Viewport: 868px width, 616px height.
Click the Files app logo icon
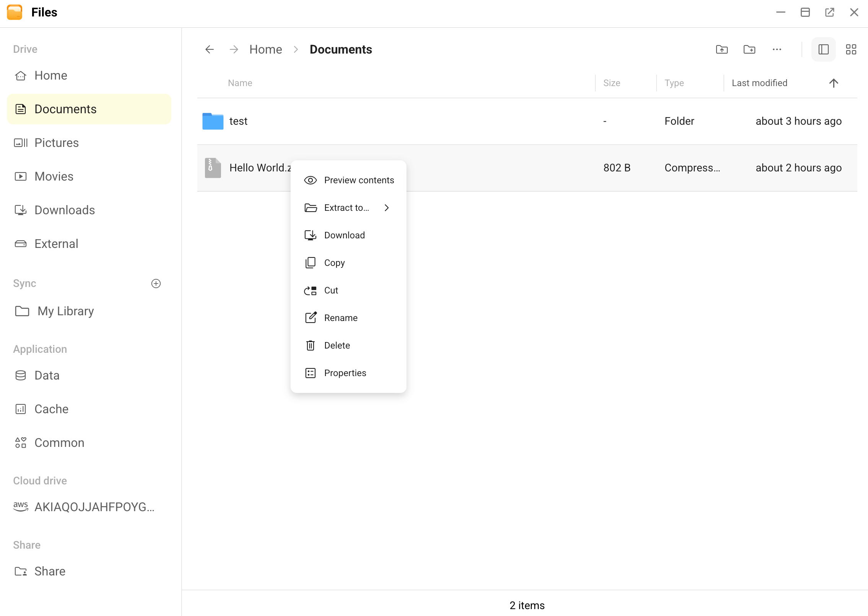point(15,12)
